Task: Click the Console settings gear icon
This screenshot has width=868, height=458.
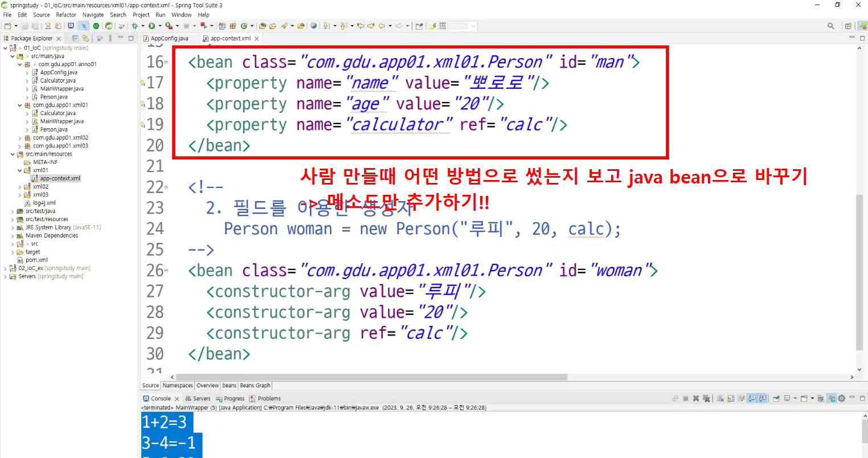Action: (841, 398)
